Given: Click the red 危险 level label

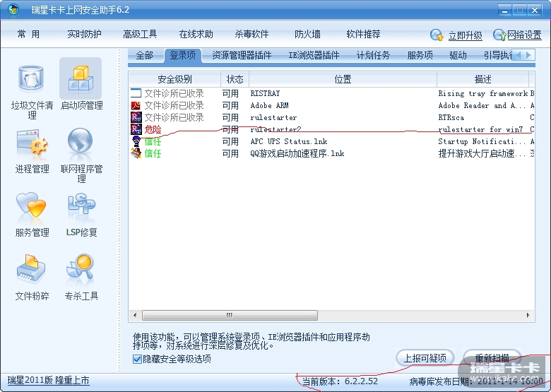Looking at the screenshot, I should 153,129.
